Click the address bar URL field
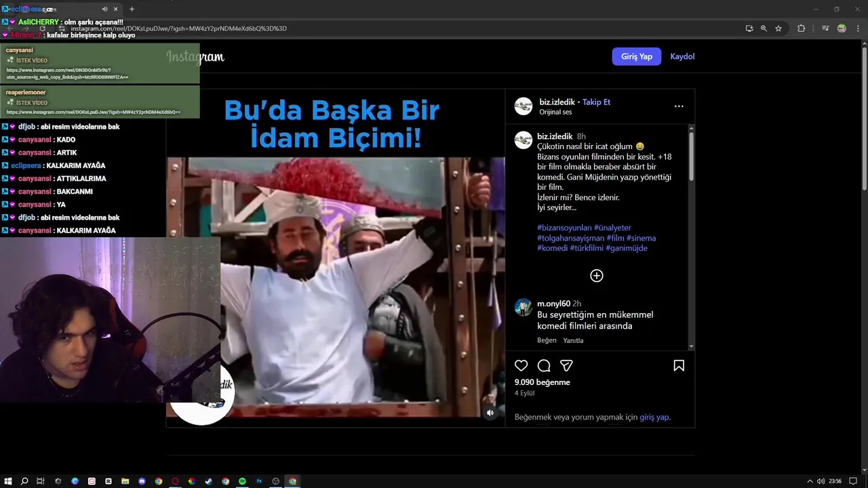Viewport: 868px width, 488px height. 400,28
